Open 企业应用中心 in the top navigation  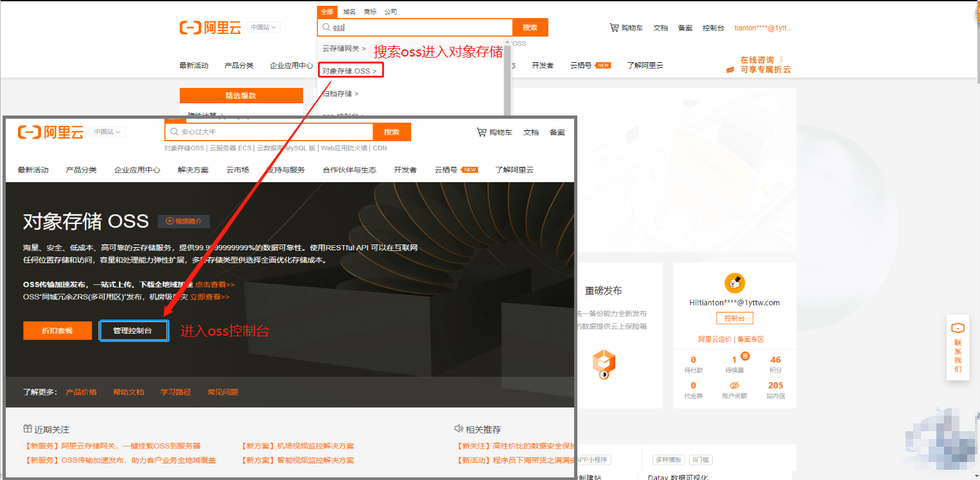tap(292, 65)
